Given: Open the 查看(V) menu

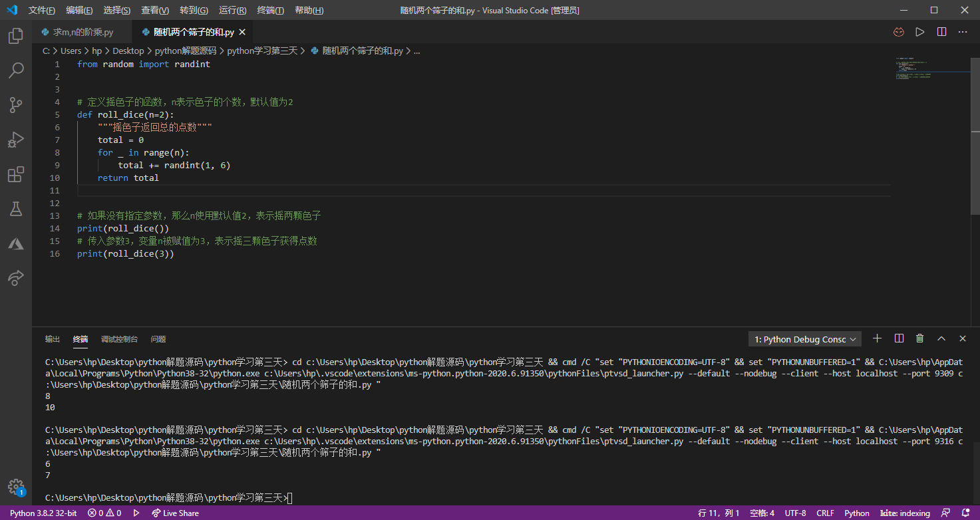Looking at the screenshot, I should 155,10.
